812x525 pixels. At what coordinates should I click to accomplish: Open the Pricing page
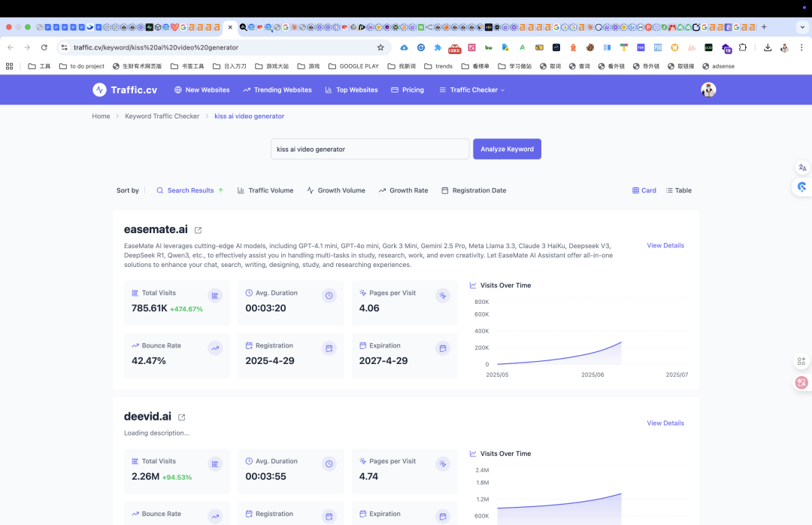[x=408, y=90]
